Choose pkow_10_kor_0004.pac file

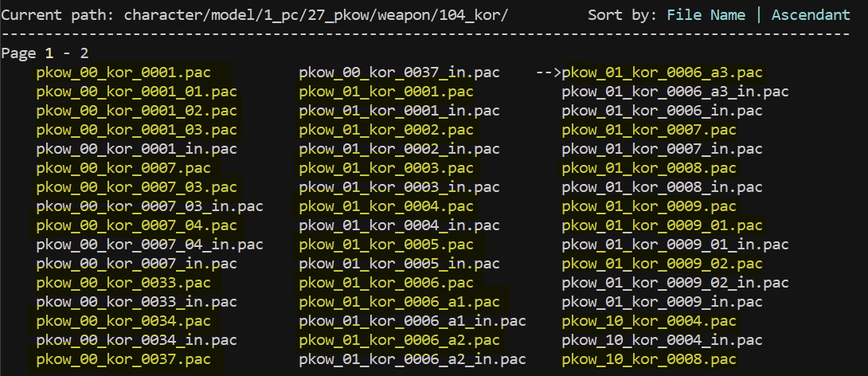(649, 321)
